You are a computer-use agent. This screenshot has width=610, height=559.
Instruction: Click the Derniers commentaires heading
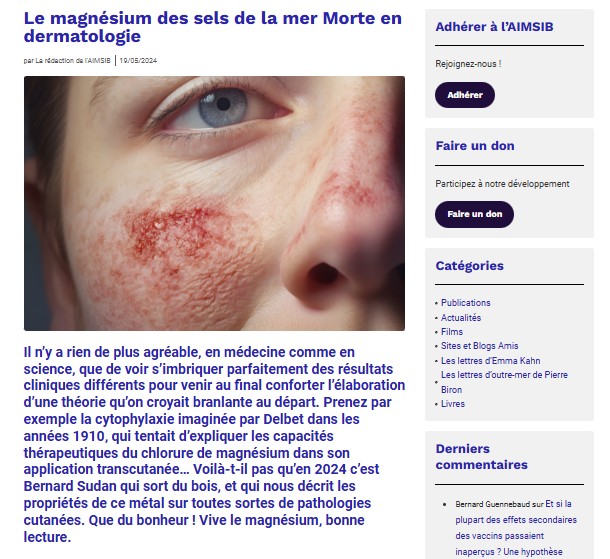[481, 457]
